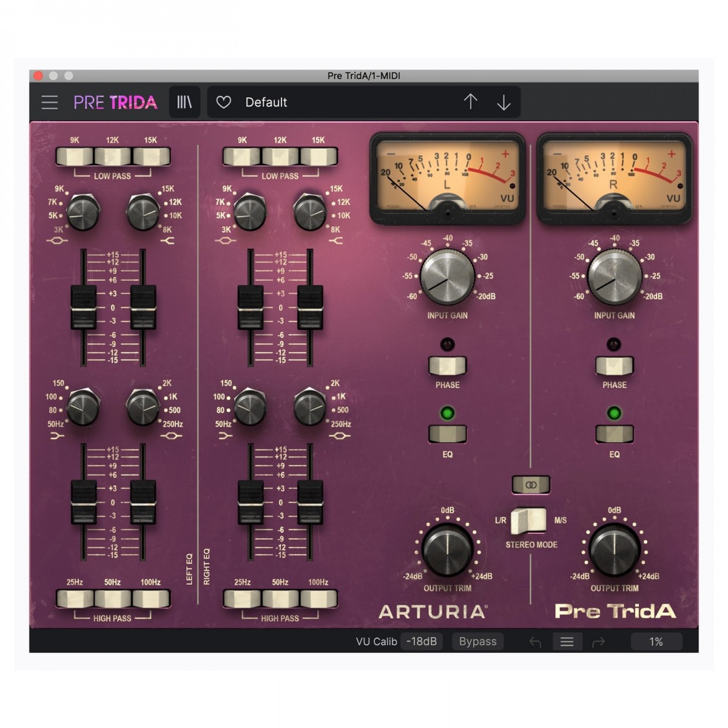Viewport: 728px width, 728px height.
Task: Open VU Calib -18dB dropdown
Action: pos(422,641)
